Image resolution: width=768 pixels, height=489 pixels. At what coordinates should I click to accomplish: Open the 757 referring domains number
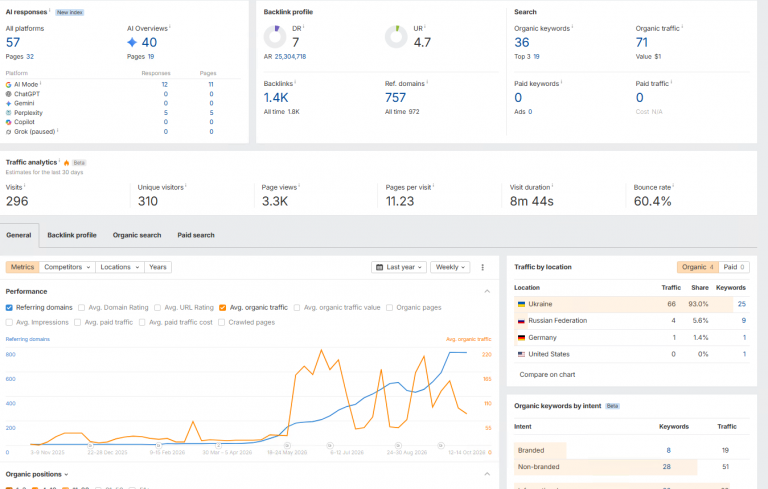395,98
